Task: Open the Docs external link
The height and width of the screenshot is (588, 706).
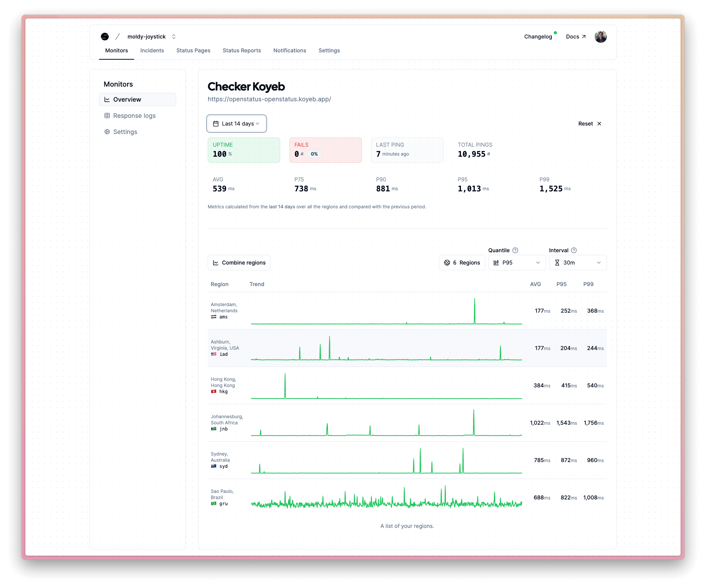Action: coord(575,37)
